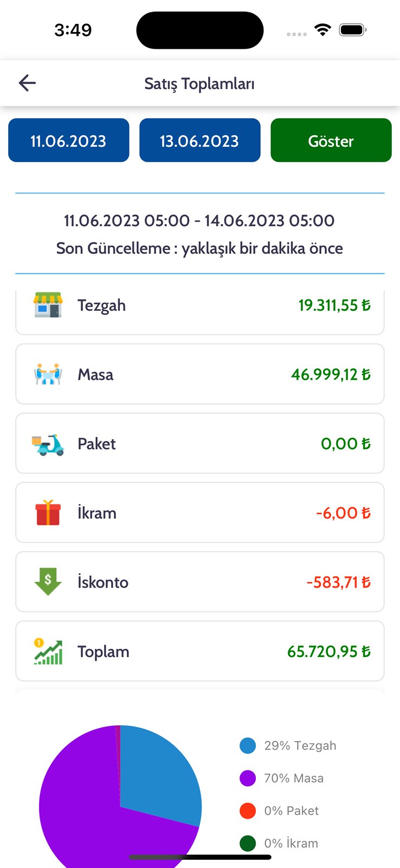Tap the Paket delivery scooter icon
Viewport: 400px width, 868px height.
48,444
